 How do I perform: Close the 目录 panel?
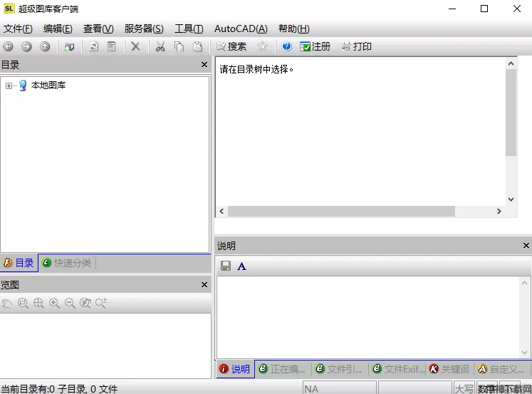click(x=204, y=64)
